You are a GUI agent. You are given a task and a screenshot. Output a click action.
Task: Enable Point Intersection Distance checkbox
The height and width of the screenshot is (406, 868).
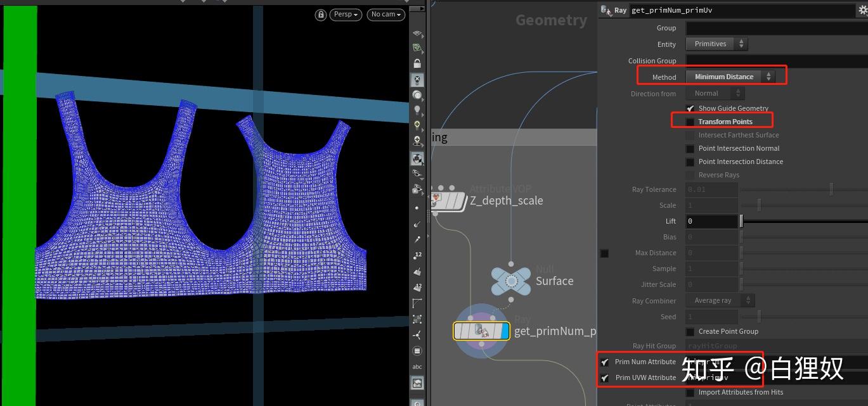click(690, 162)
